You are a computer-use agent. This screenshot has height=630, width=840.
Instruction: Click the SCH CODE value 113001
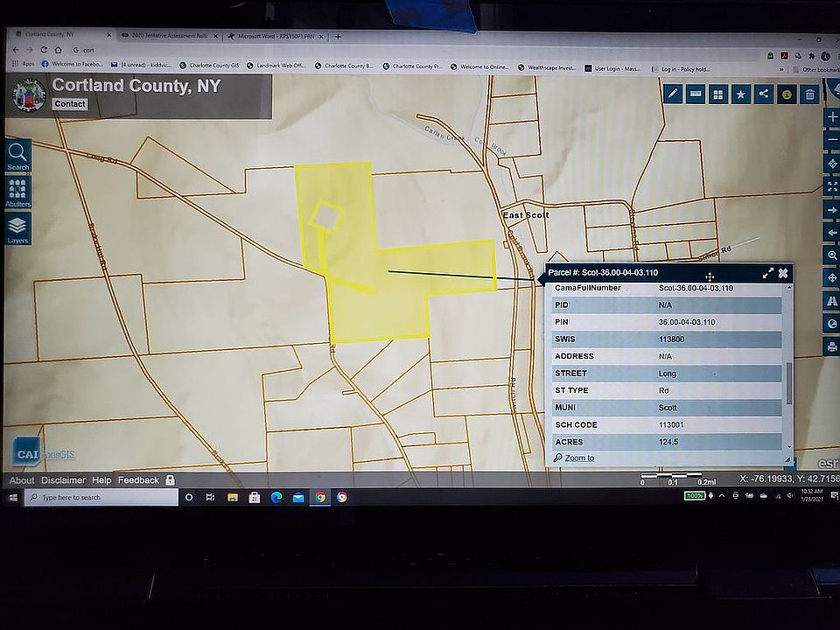[x=671, y=425]
